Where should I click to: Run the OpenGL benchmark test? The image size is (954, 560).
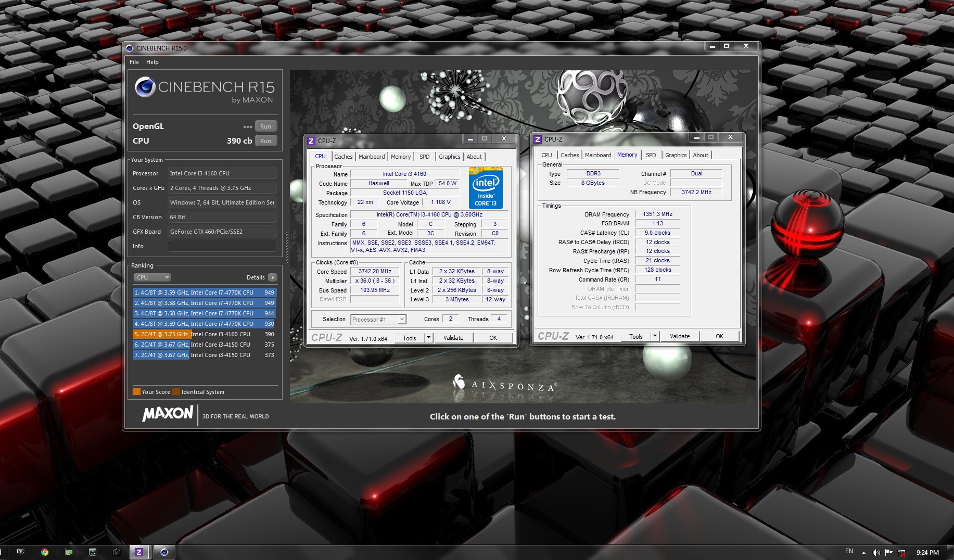click(x=265, y=126)
